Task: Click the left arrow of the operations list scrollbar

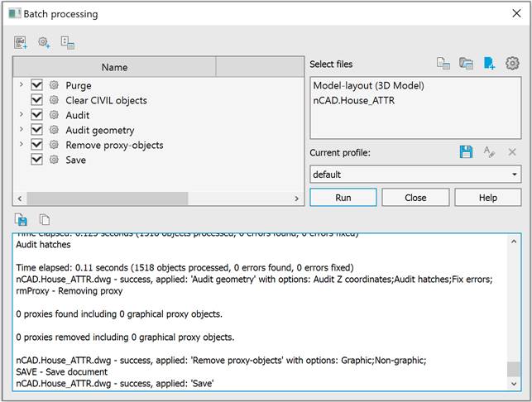Action: point(20,199)
